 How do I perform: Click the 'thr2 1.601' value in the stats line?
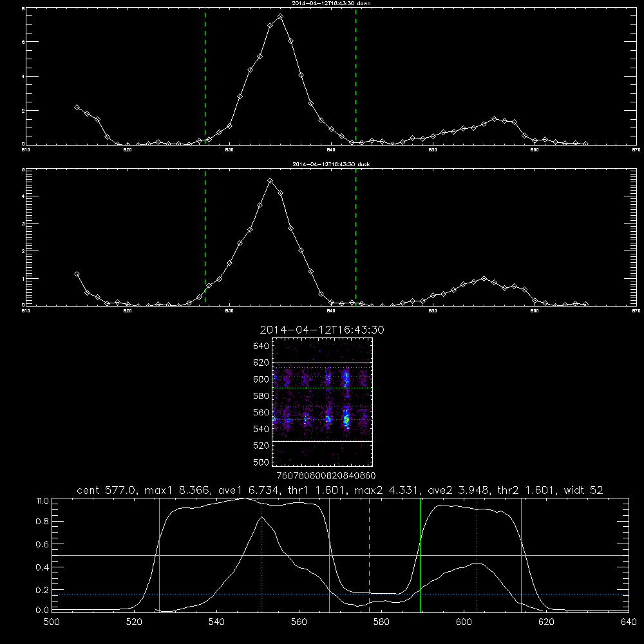[x=527, y=490]
